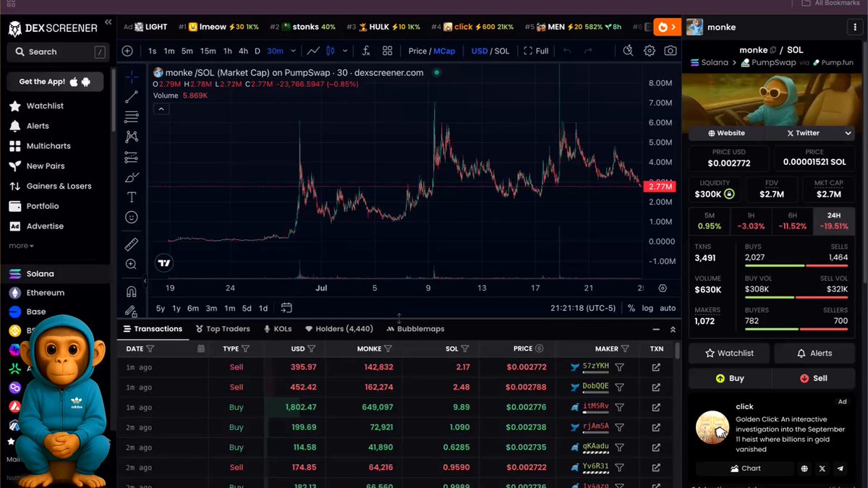This screenshot has width=868, height=488.
Task: Take a chart snapshot with camera icon
Action: click(671, 51)
